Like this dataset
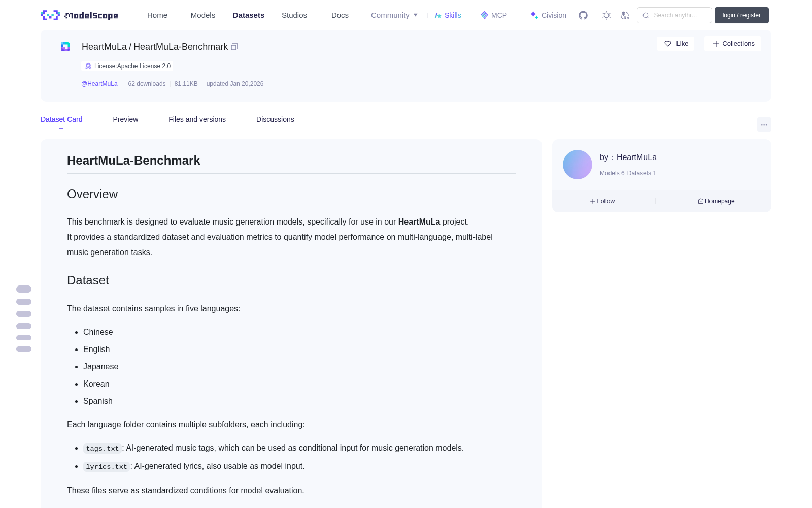 coord(675,44)
